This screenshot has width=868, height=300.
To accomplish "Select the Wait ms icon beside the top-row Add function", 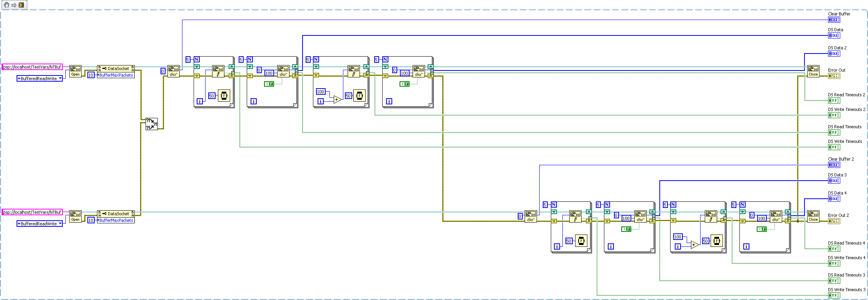I will [360, 96].
